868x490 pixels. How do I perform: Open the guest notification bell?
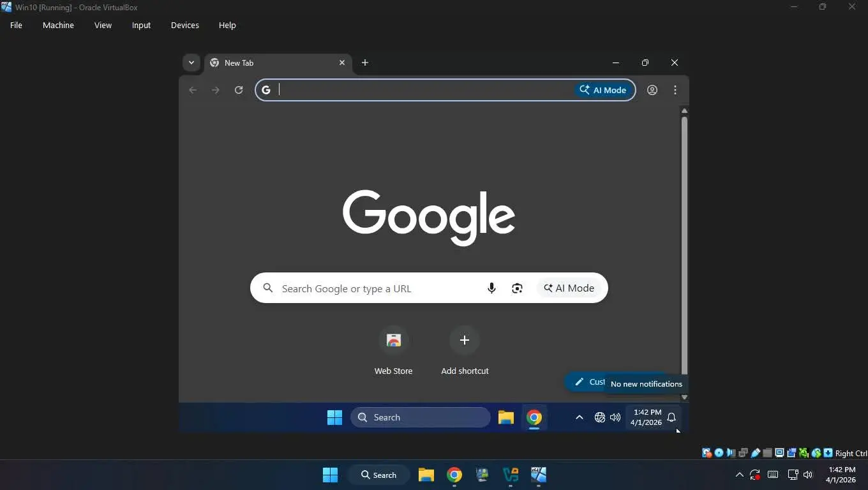671,417
